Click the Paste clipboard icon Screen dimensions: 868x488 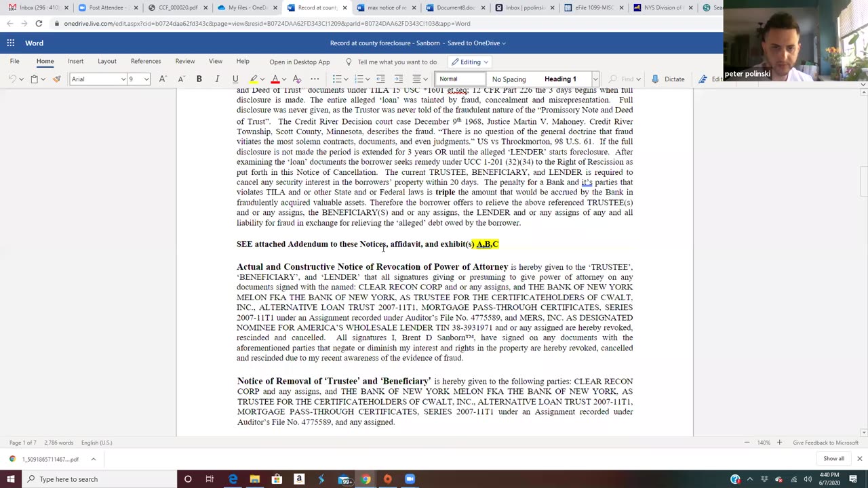[x=34, y=79]
